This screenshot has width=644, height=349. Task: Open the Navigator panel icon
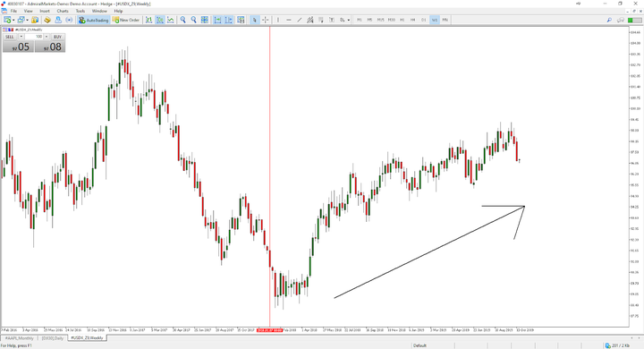point(58,20)
